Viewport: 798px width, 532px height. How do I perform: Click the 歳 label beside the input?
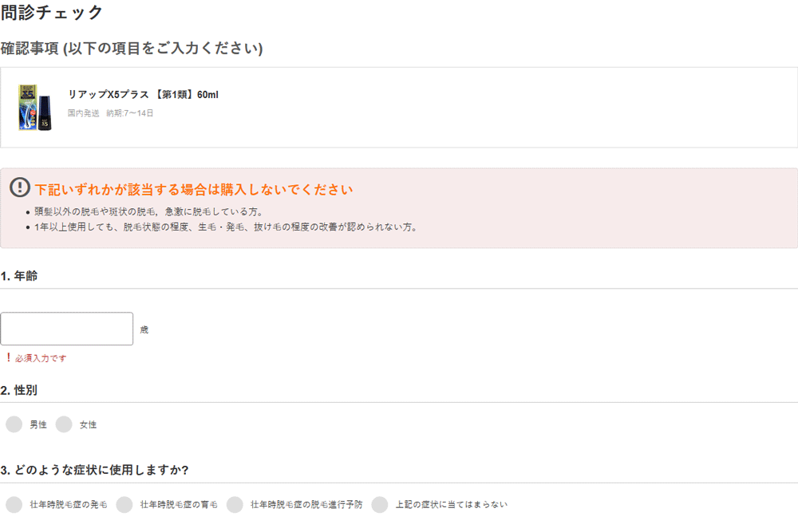coord(144,329)
